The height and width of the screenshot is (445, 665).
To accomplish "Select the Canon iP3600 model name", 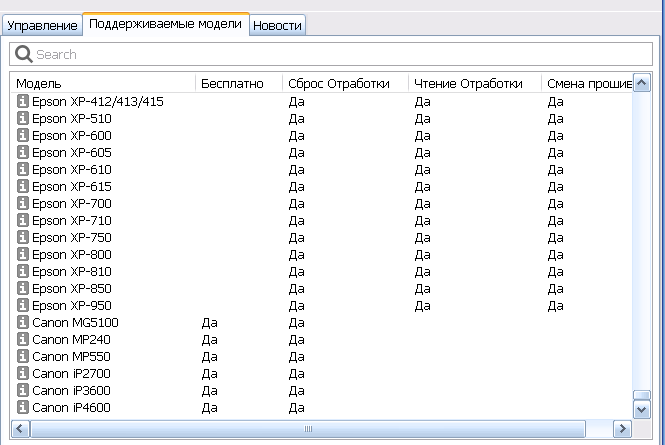I will pos(71,390).
